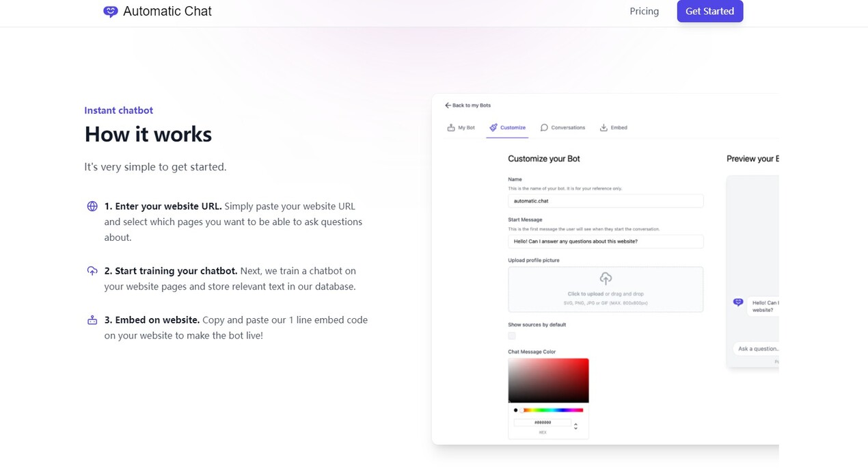Select the Customize tab

coord(507,128)
